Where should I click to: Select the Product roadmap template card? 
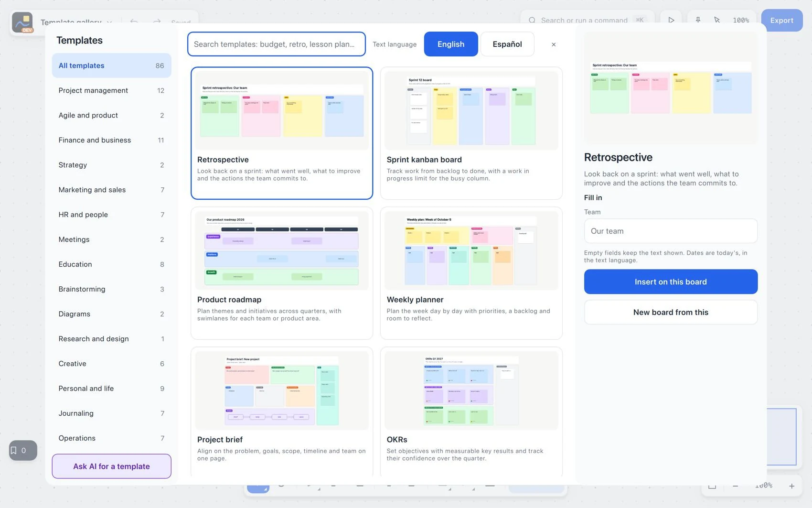point(282,273)
